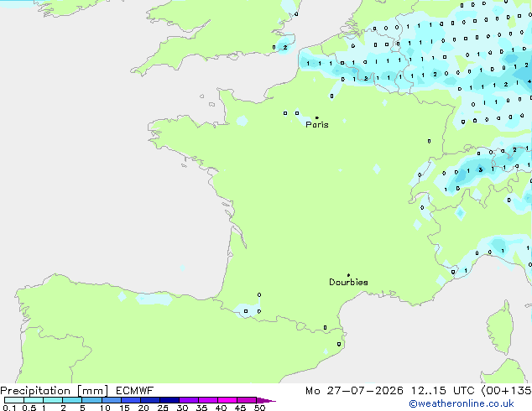Select the Dourbies location dot marker
The width and height of the screenshot is (532, 411).
[x=348, y=275]
